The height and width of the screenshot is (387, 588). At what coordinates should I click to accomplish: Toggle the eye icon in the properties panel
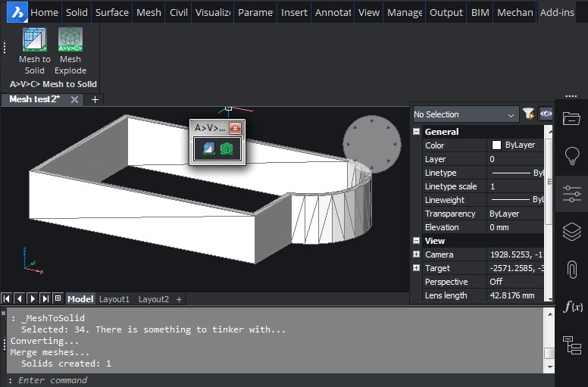[x=546, y=114]
